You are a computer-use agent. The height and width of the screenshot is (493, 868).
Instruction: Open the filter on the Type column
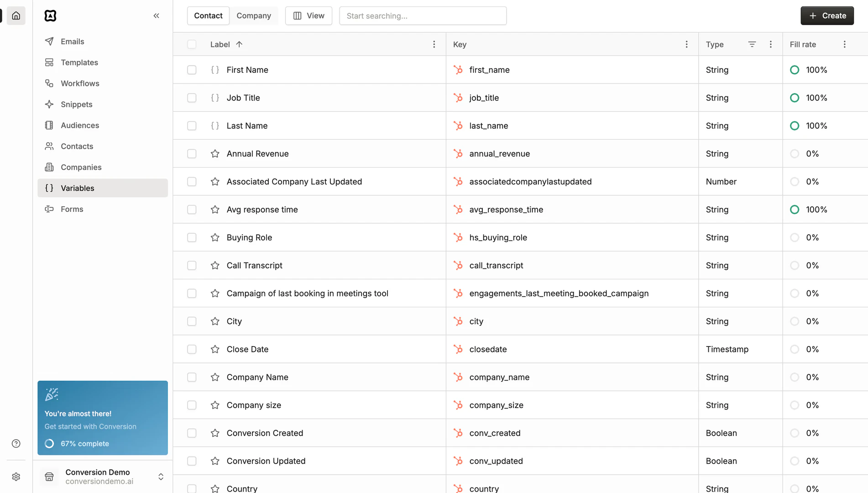[752, 44]
